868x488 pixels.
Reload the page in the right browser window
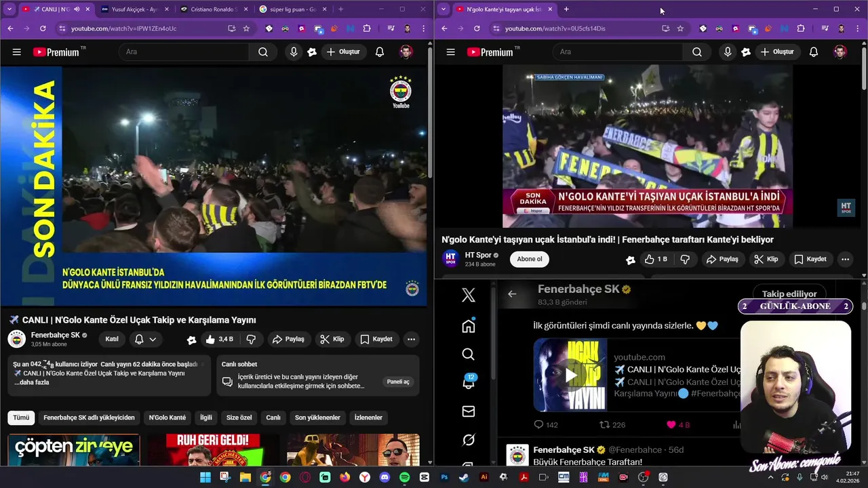(x=477, y=28)
